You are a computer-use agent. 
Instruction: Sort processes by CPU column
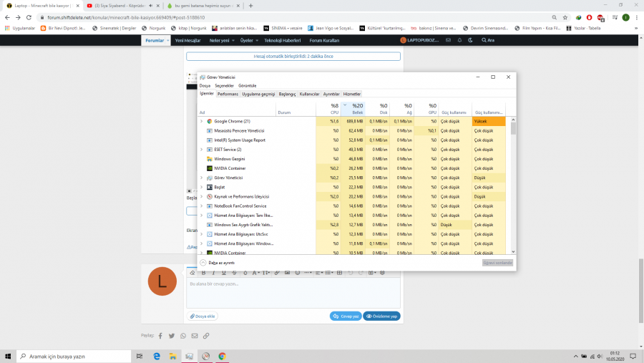click(328, 109)
